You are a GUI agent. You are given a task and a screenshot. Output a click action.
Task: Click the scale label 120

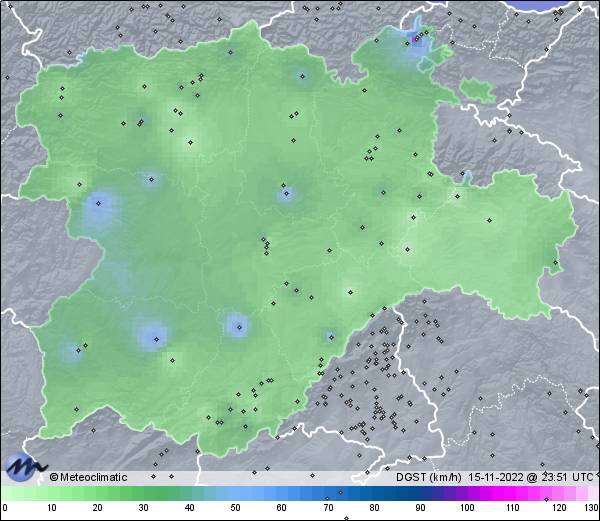click(559, 508)
